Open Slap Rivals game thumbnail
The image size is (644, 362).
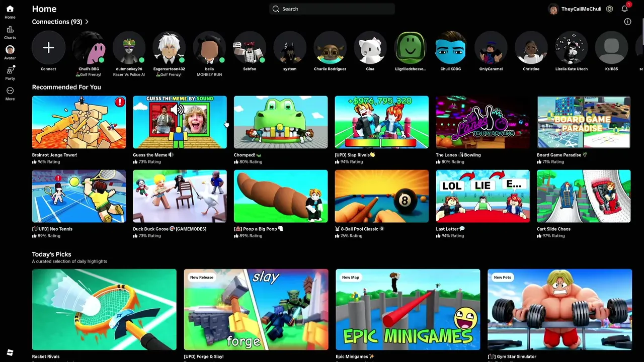click(382, 122)
